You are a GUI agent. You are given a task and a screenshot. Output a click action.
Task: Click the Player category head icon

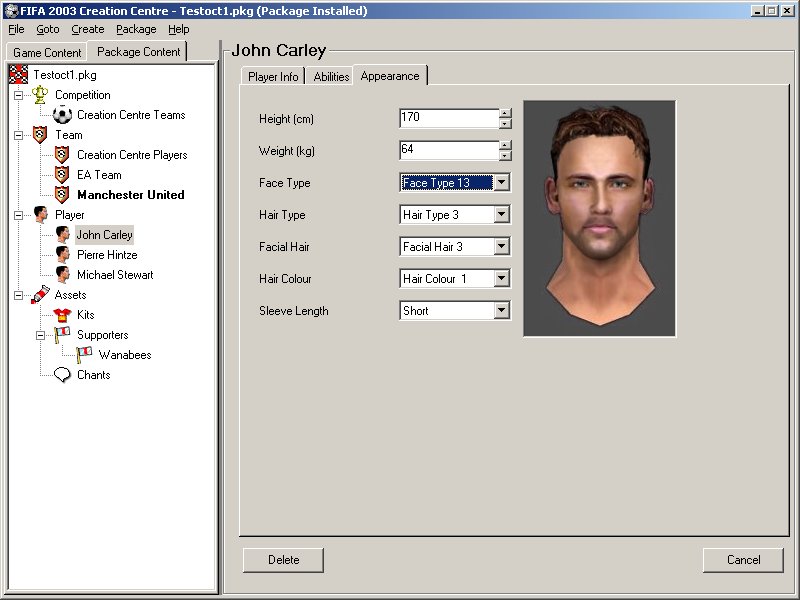click(40, 215)
